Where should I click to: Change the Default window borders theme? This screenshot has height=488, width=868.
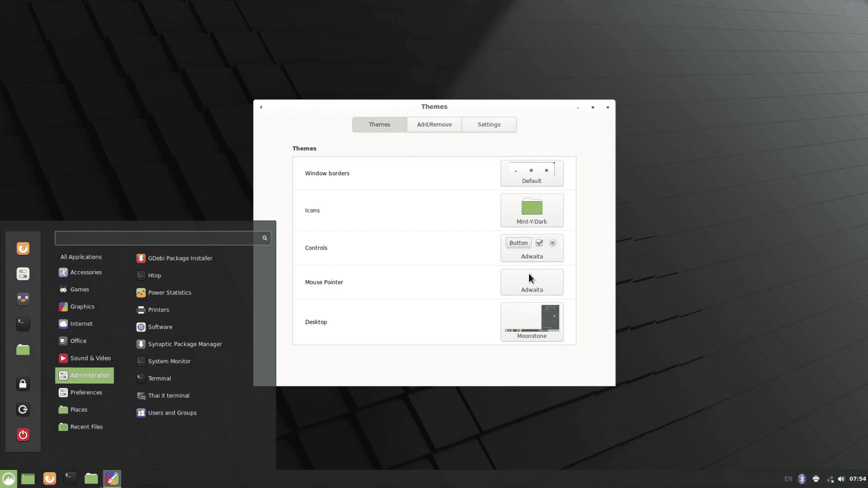coord(531,173)
